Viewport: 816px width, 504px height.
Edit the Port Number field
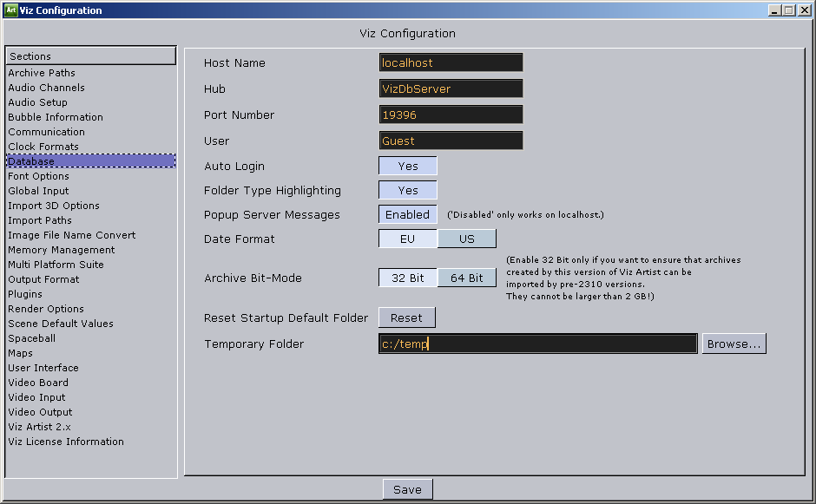coord(451,115)
